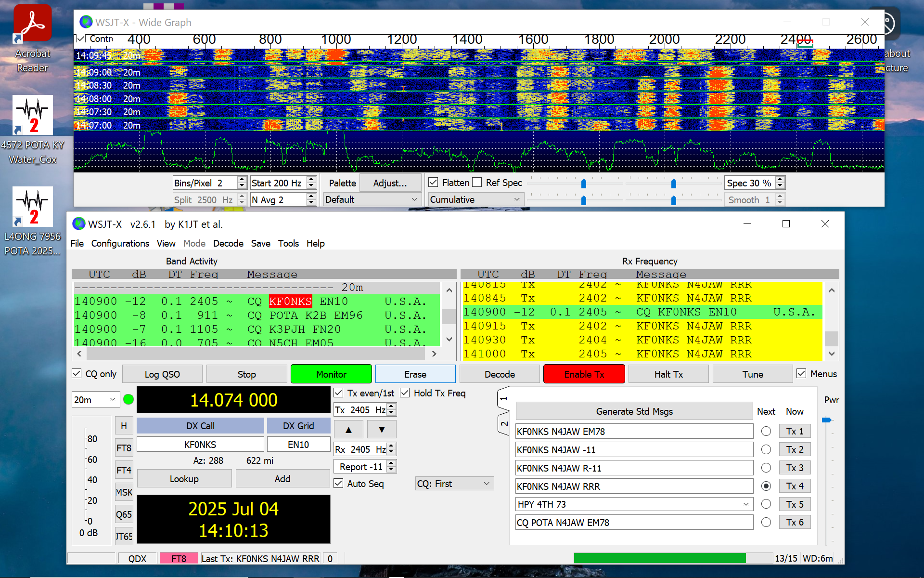Open the 20m band selector dropdown

[96, 400]
